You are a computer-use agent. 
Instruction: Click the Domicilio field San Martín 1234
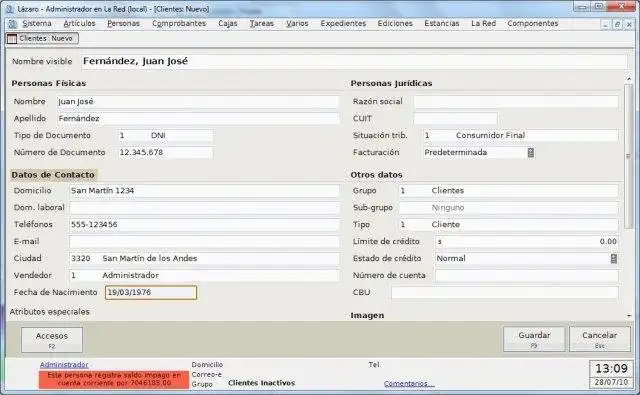point(204,191)
